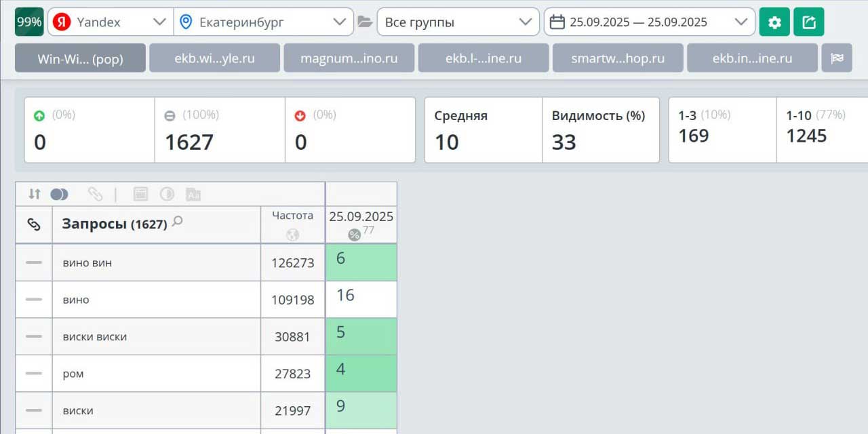The image size is (868, 434).
Task: Select the smartw...hop.ru competitor tab
Action: (x=618, y=58)
